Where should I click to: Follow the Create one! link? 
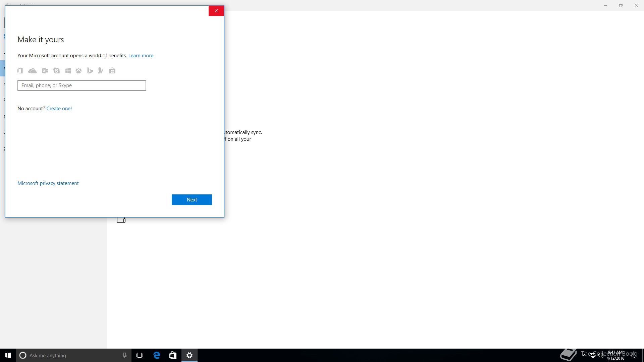pos(59,109)
